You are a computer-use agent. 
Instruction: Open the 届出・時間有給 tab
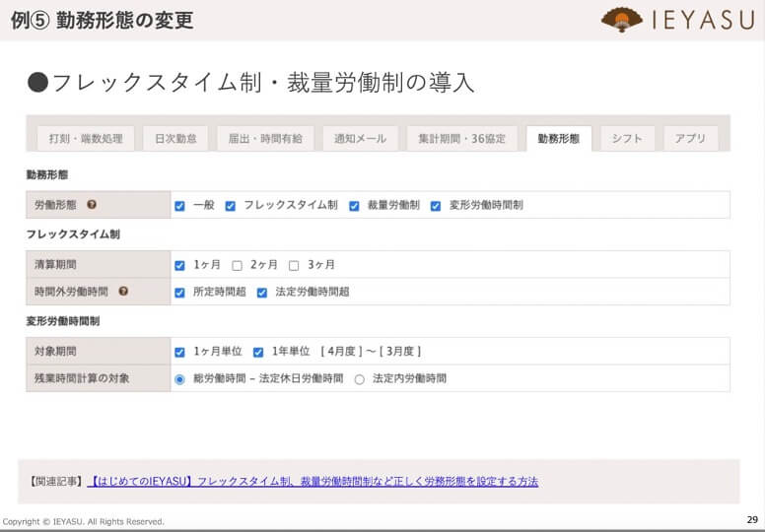[x=265, y=139]
